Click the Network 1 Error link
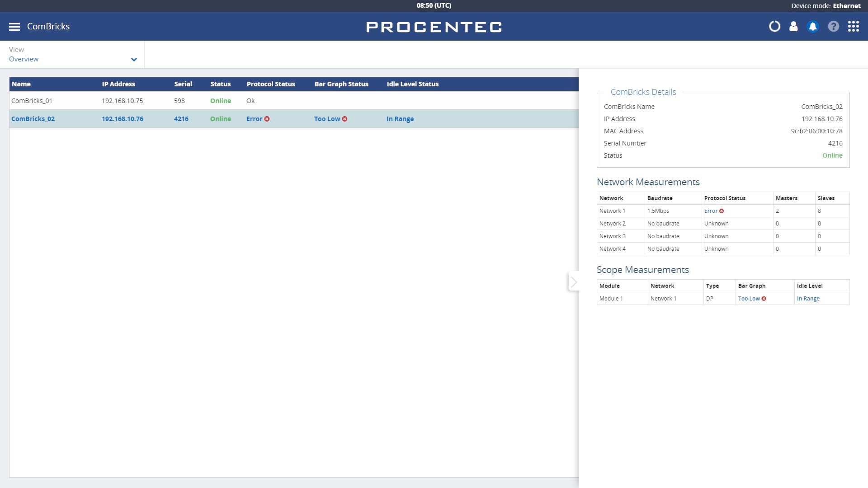The height and width of the screenshot is (488, 868). pyautogui.click(x=711, y=211)
